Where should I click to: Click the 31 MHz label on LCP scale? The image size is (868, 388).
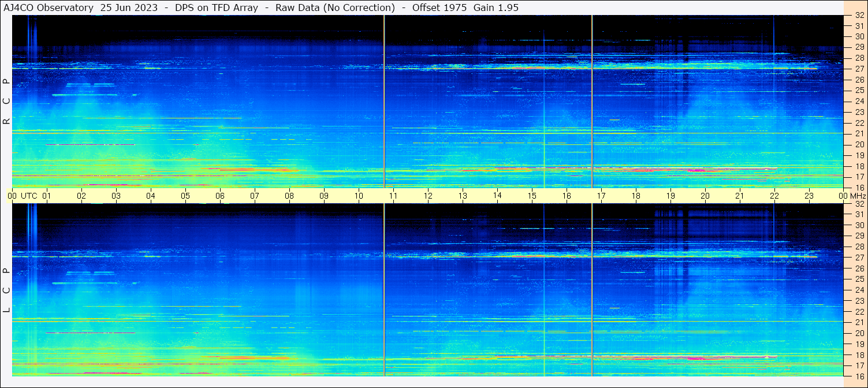[859, 214]
